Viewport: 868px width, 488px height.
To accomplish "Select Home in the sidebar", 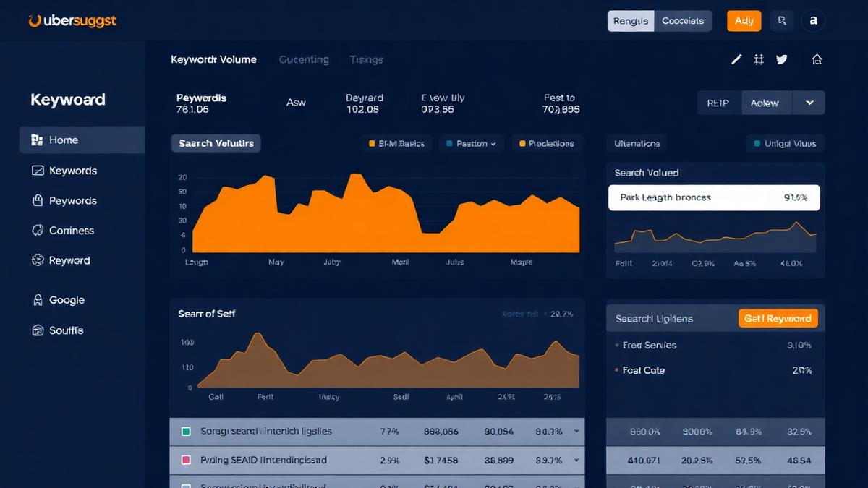I will pyautogui.click(x=65, y=140).
